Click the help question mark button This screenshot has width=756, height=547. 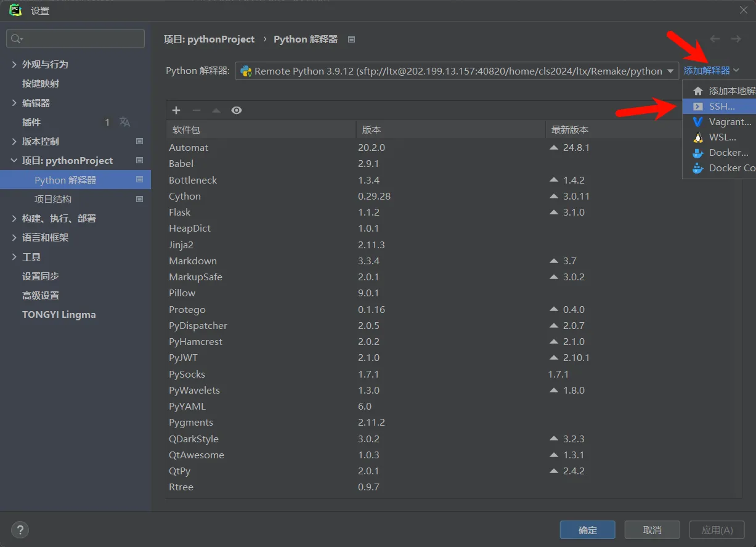pos(20,529)
